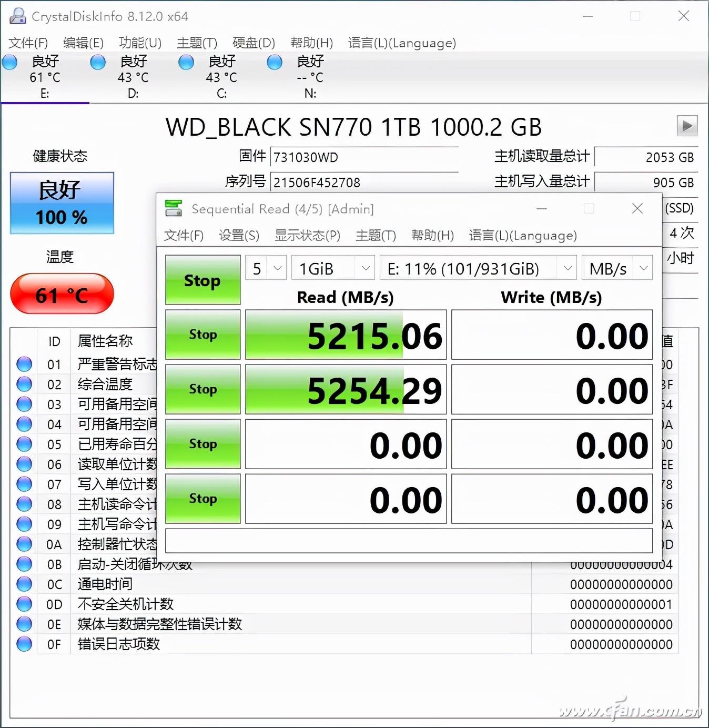Click status dot for attribute 01

pyautogui.click(x=24, y=364)
